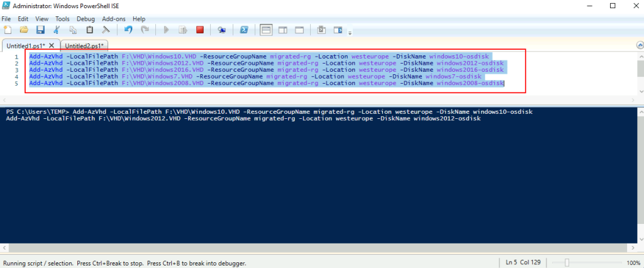Screen dimensions: 644x268
Task: Redo the last edit
Action: click(145, 30)
